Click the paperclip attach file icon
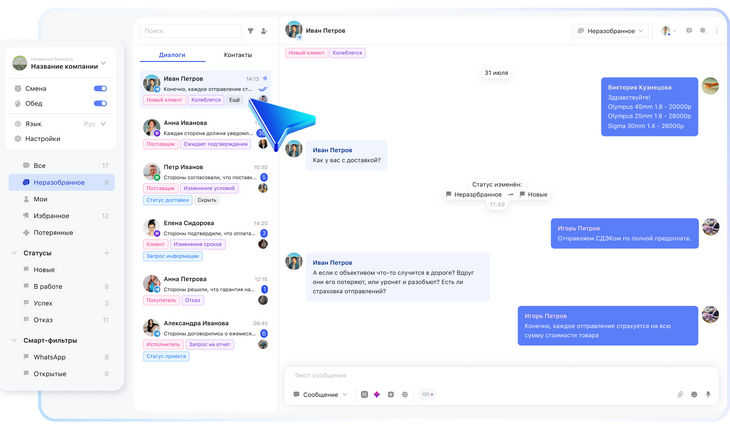This screenshot has width=730, height=430. pos(680,394)
